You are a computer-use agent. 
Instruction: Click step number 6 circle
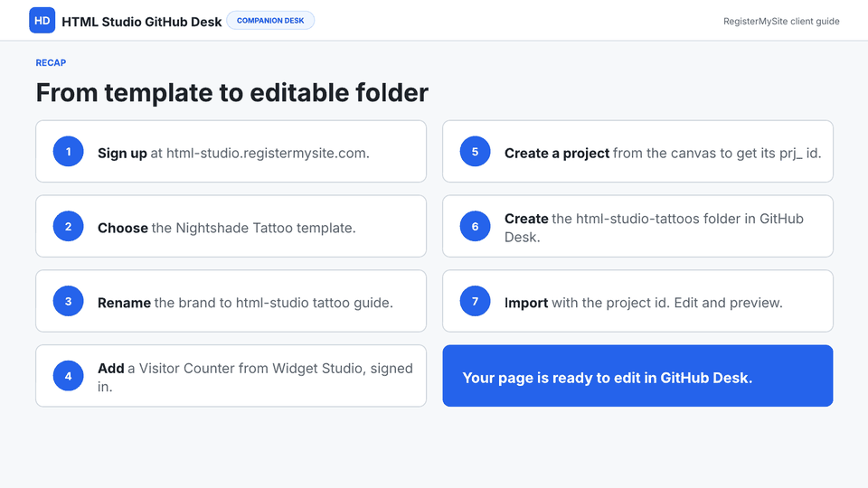tap(475, 226)
